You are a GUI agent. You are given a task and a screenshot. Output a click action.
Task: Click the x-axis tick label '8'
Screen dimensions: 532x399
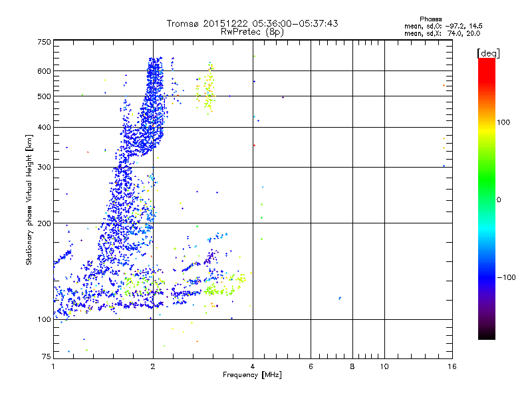[x=352, y=366]
